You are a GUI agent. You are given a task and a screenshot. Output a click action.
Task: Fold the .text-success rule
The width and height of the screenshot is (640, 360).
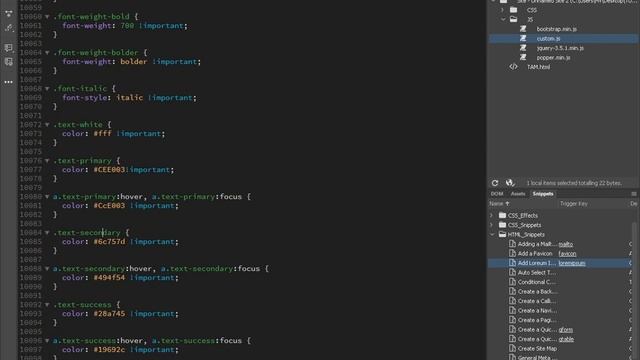pyautogui.click(x=47, y=304)
